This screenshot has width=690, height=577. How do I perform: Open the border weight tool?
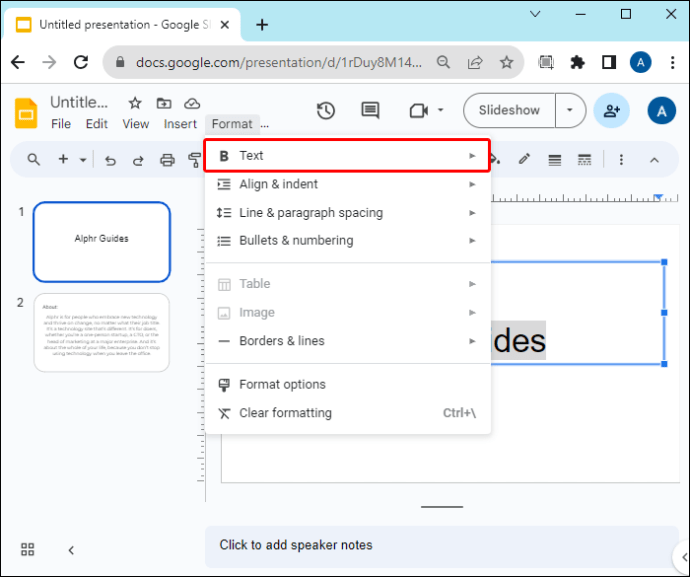pos(554,160)
